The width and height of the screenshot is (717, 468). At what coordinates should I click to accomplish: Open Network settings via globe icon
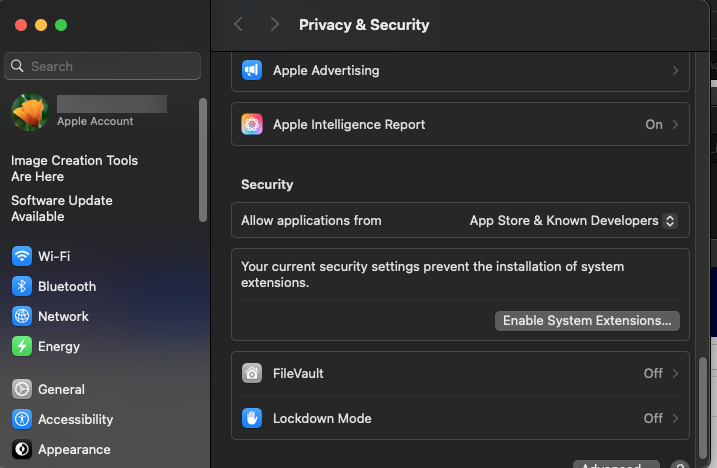click(22, 316)
